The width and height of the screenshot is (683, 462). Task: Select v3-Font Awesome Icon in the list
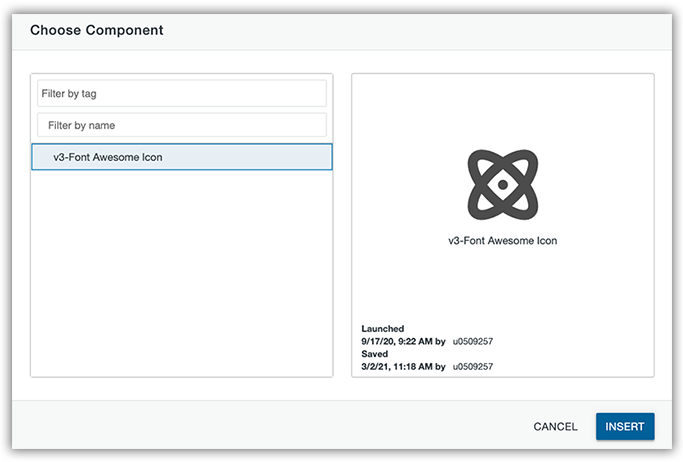[182, 157]
